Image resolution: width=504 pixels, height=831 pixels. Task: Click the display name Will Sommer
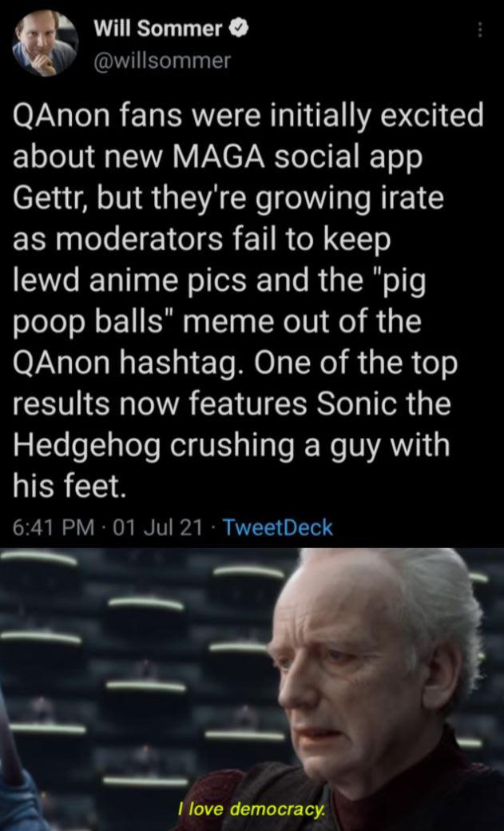(158, 30)
